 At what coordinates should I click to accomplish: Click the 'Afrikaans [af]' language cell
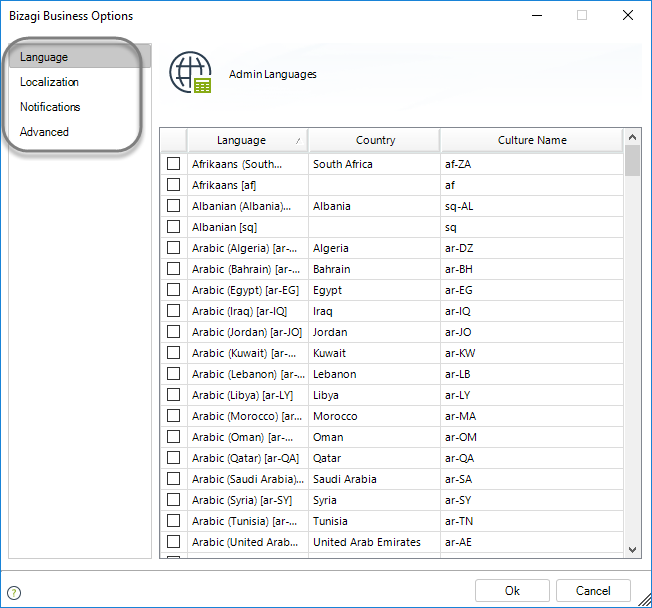(248, 185)
